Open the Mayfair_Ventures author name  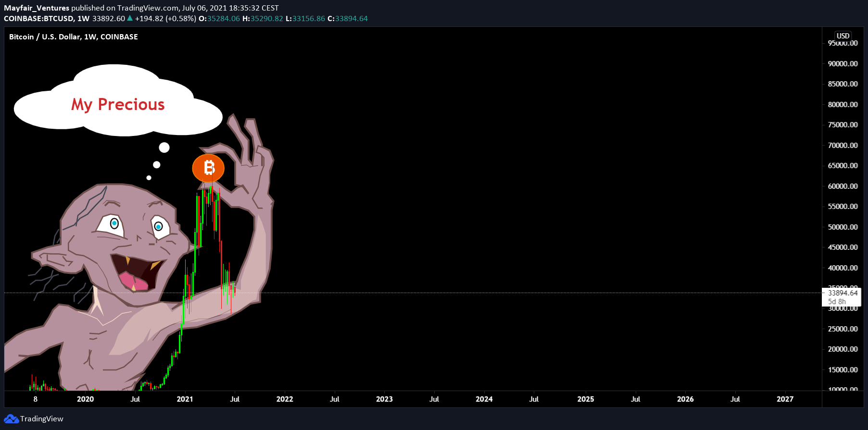click(x=37, y=8)
